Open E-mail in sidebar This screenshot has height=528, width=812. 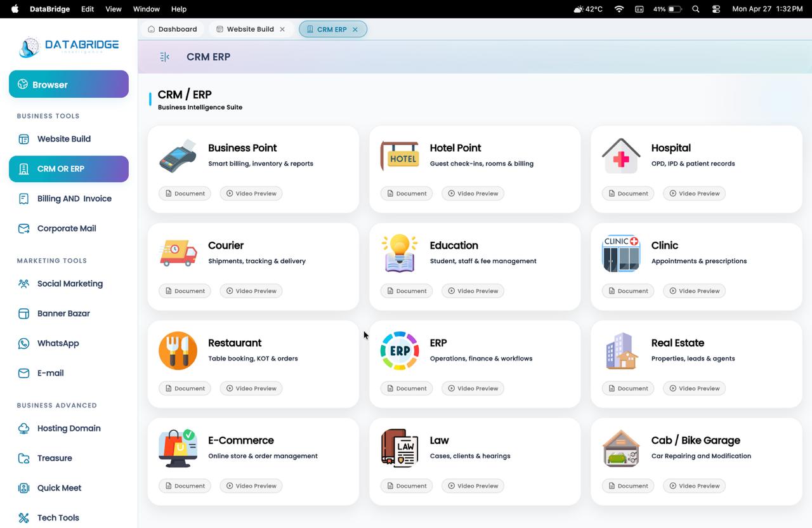pos(69,373)
